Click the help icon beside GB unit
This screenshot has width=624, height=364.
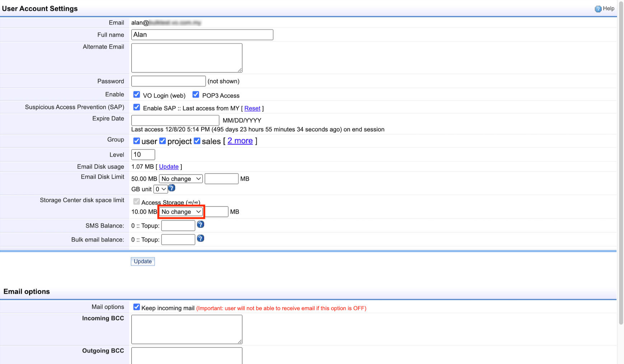[x=172, y=188]
